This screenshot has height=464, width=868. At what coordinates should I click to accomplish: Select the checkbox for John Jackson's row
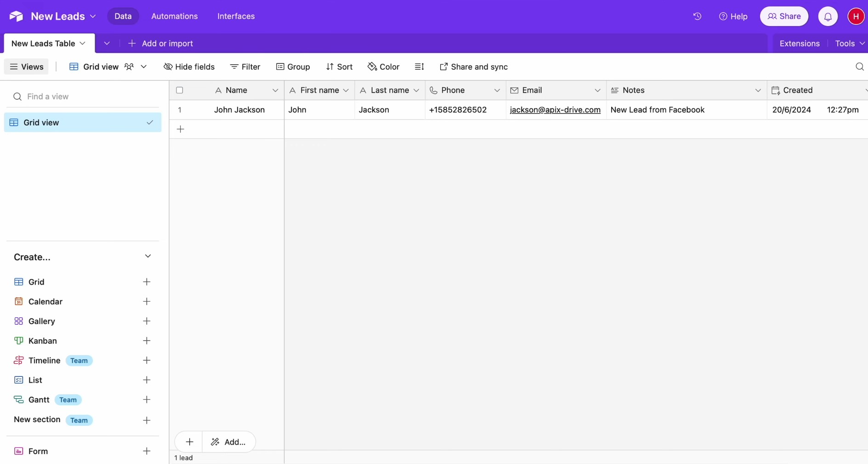180,110
